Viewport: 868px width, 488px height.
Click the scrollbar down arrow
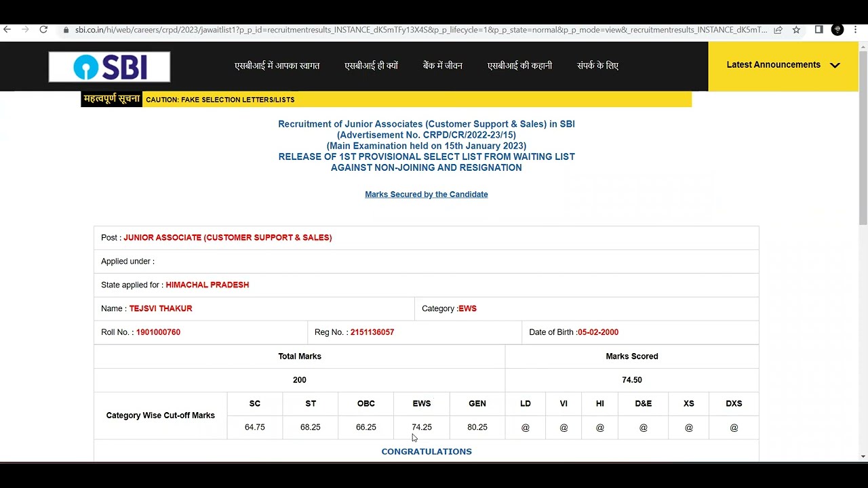click(863, 457)
